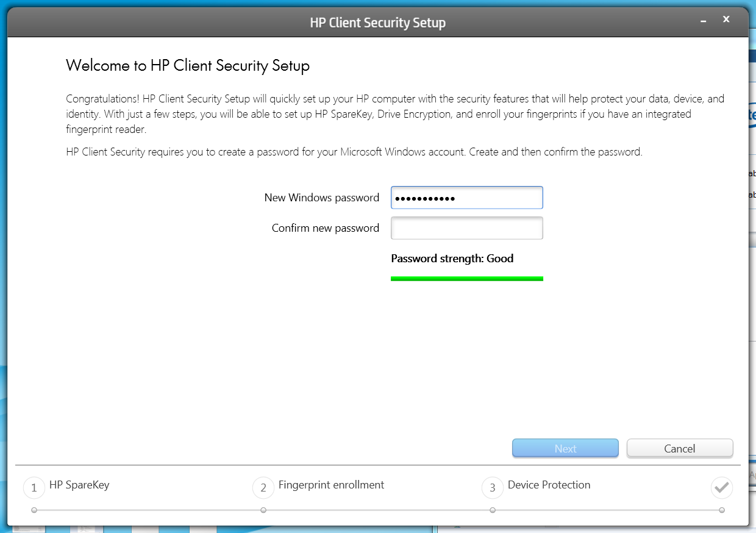Select the HP SpareKey step label
Screen dimensions: 756x533
79,485
